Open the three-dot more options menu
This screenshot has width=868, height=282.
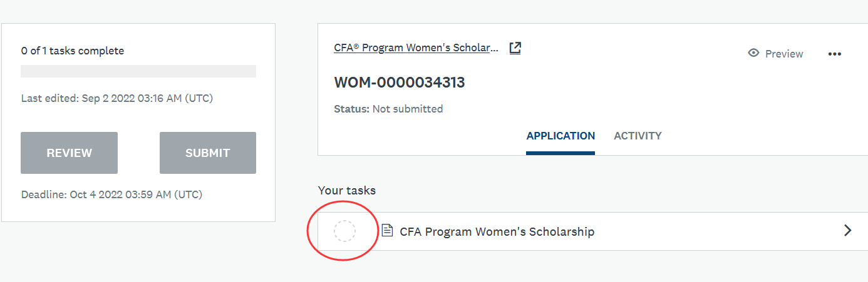click(x=834, y=54)
